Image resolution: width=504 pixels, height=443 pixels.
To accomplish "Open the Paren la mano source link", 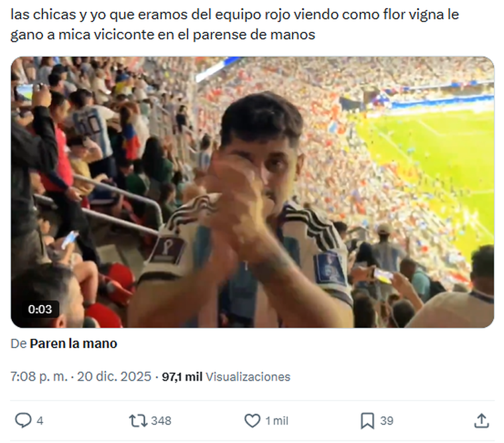I will point(74,344).
